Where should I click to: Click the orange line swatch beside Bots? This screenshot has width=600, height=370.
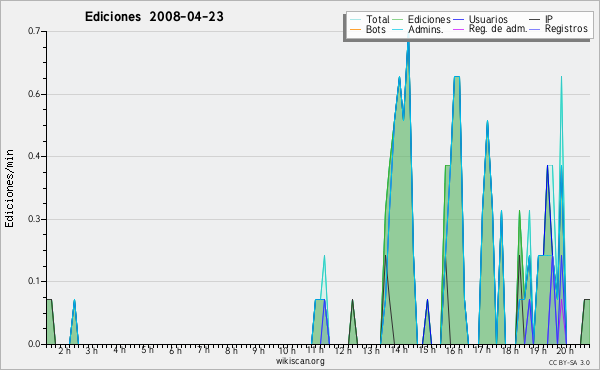(x=355, y=29)
